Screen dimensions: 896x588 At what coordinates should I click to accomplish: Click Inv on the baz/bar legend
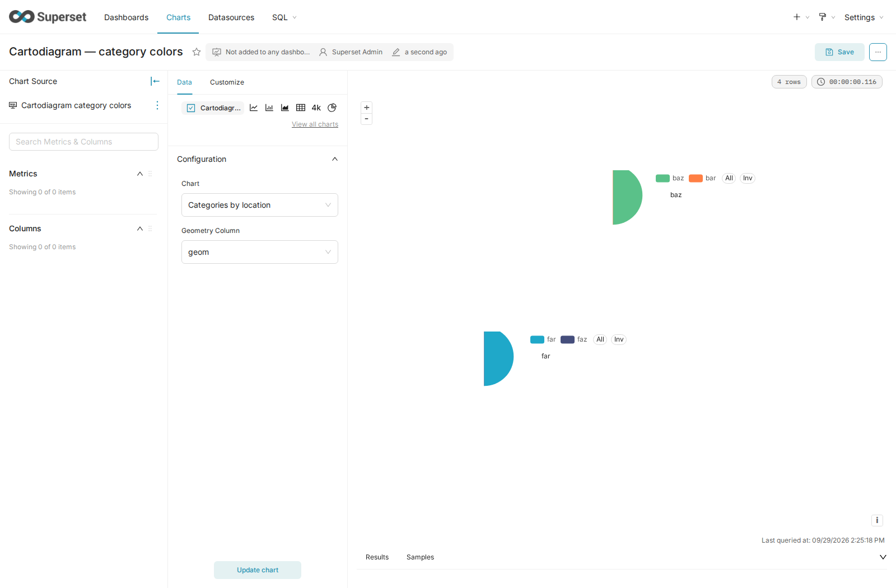tap(748, 178)
